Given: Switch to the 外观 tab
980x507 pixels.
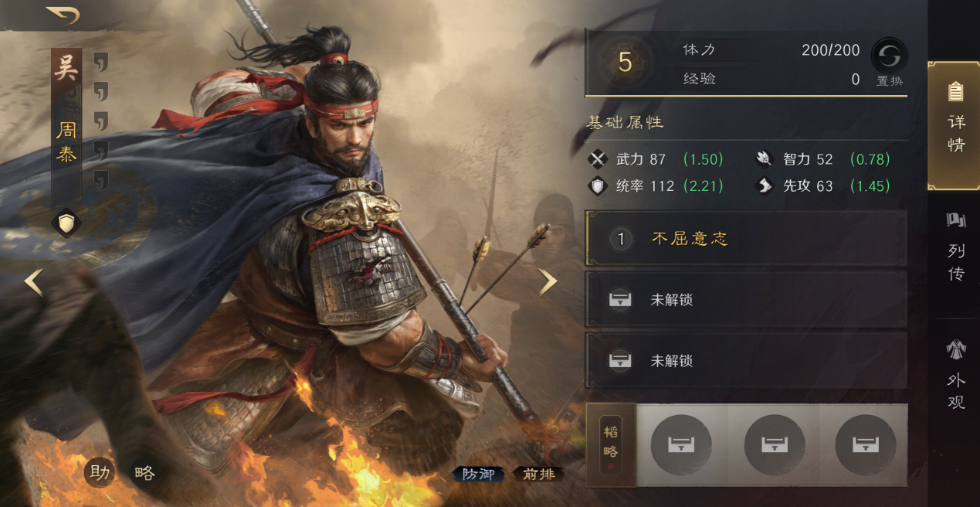Looking at the screenshot, I should pos(956,374).
